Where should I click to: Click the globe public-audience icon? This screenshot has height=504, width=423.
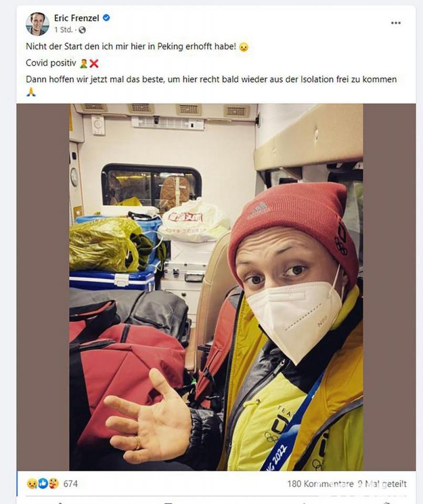(82, 30)
